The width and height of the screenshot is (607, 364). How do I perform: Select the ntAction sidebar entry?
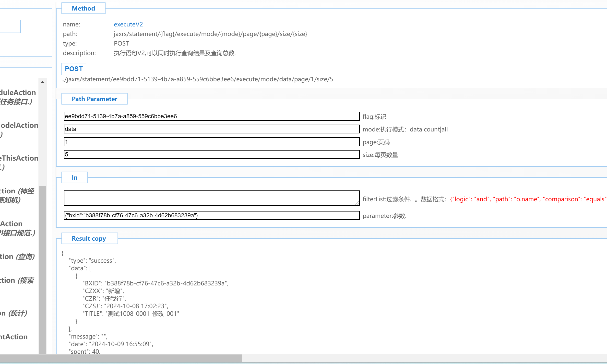[x=14, y=337]
